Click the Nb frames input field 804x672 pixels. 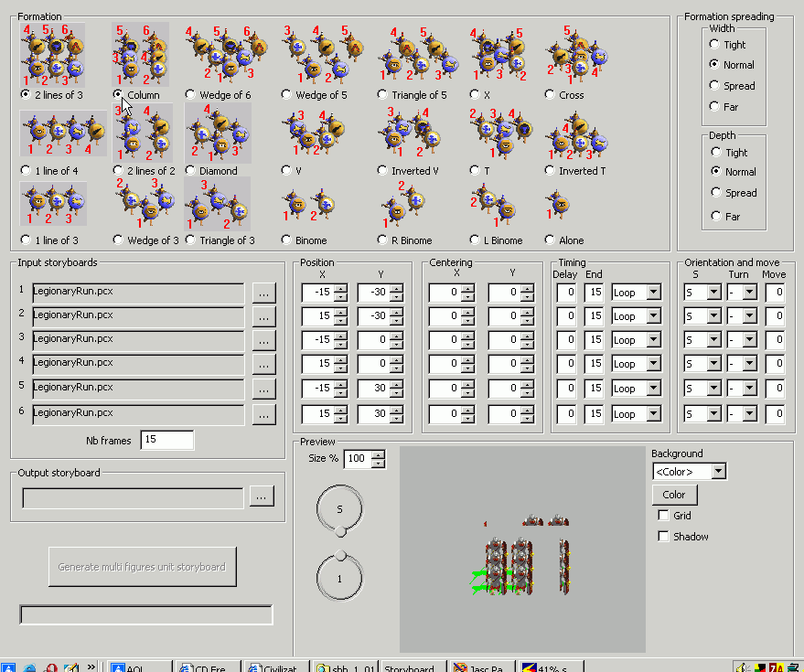pos(167,440)
